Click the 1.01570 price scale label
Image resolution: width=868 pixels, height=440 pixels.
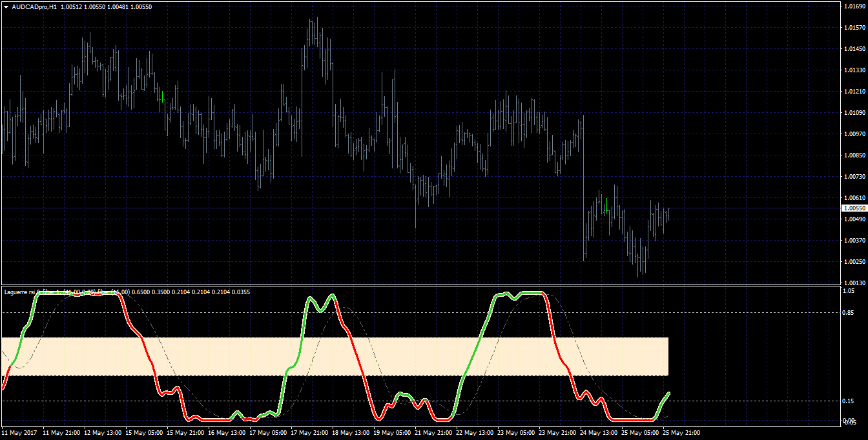coord(854,27)
